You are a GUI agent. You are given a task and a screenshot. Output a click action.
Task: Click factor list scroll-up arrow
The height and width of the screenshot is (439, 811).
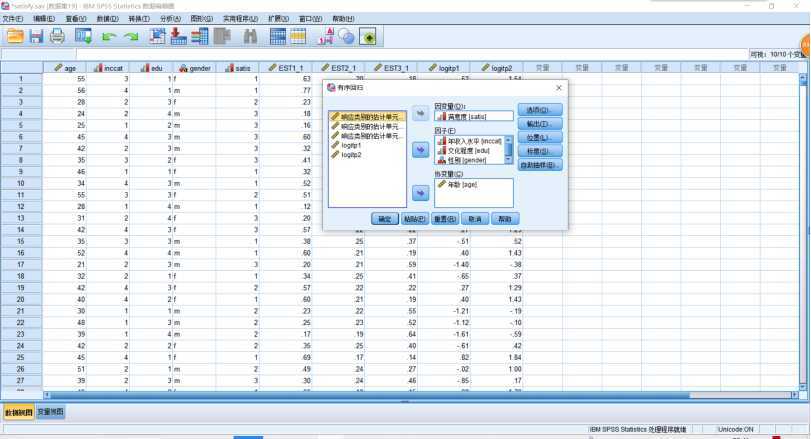coord(508,140)
